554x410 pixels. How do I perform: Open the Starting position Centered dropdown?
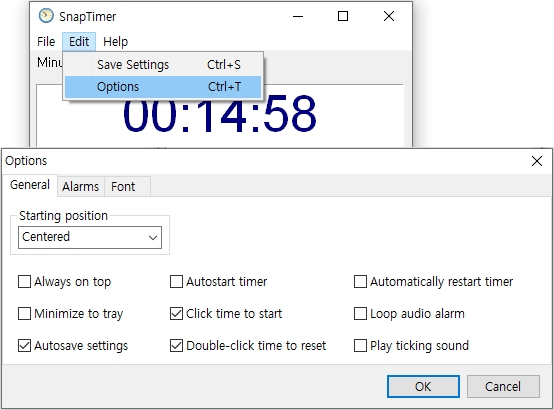(x=90, y=237)
